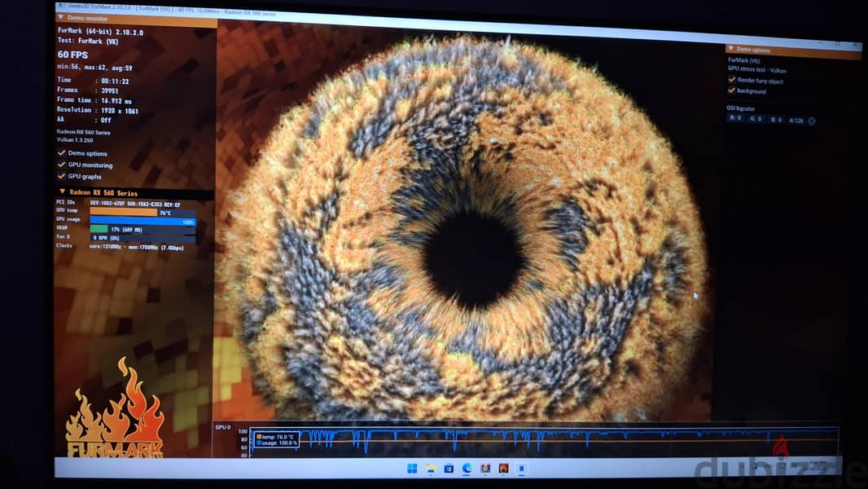Click the Frames count 39951
The image size is (868, 489).
(x=110, y=90)
